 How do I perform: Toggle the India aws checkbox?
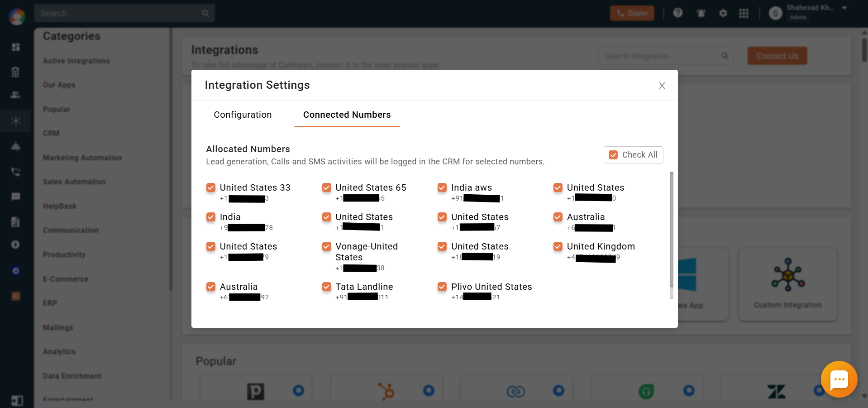(x=442, y=187)
